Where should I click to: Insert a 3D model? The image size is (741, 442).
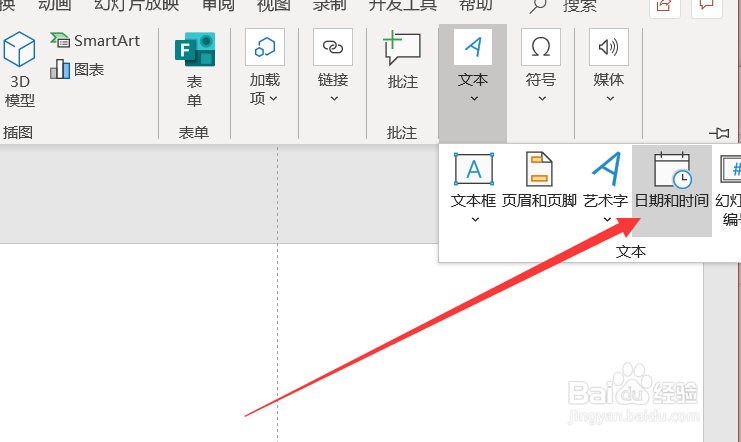coord(19,69)
